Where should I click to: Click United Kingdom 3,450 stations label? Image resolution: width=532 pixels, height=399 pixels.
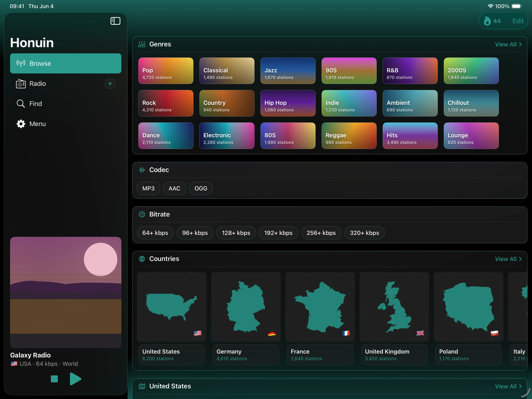tap(394, 355)
